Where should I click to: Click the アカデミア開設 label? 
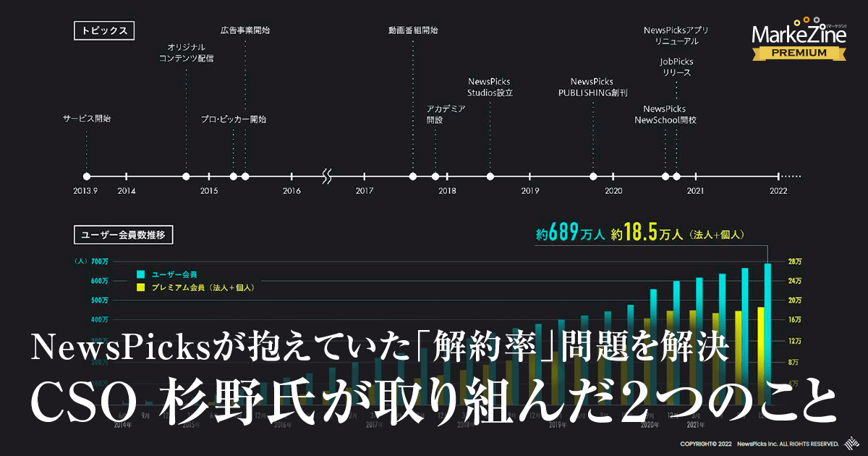tap(445, 114)
